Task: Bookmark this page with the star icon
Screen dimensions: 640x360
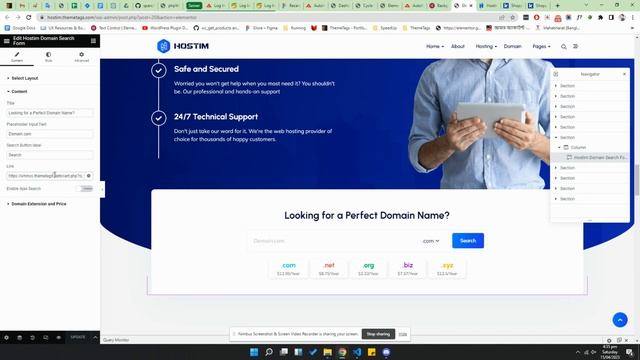Action: [513, 18]
